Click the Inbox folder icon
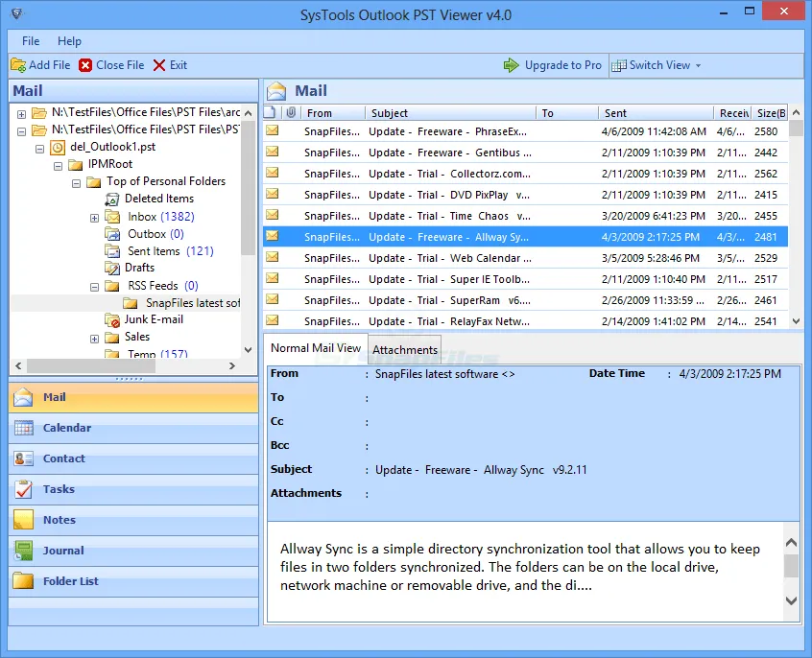 (x=112, y=217)
